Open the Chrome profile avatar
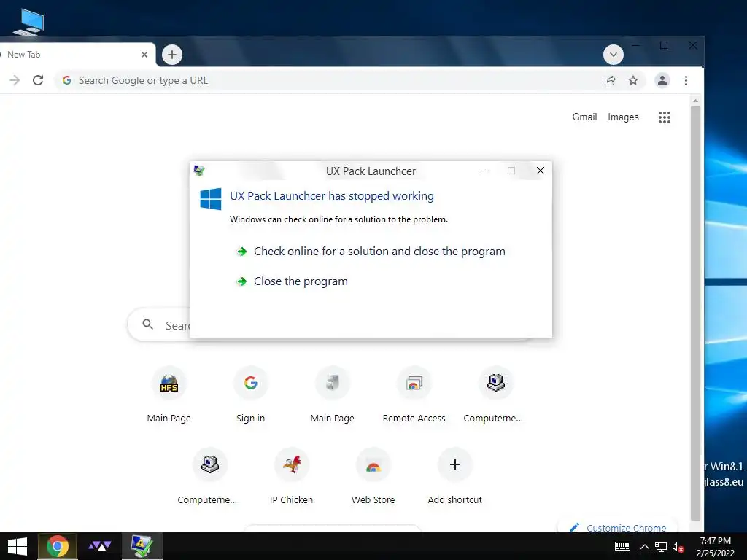Viewport: 747px width, 560px height. (662, 80)
